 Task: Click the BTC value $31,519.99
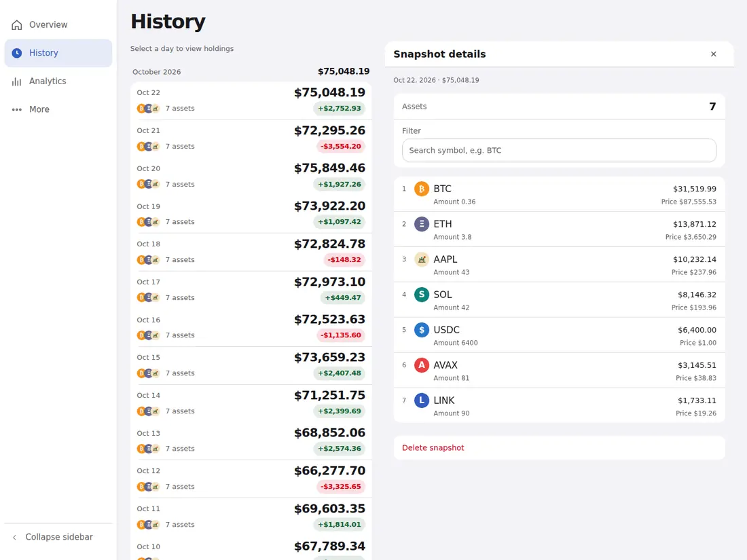point(694,189)
